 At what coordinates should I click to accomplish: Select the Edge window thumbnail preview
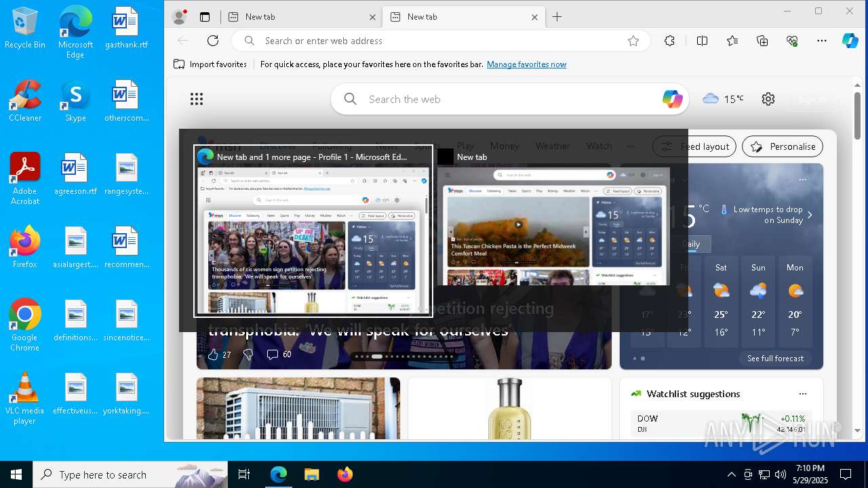point(313,231)
